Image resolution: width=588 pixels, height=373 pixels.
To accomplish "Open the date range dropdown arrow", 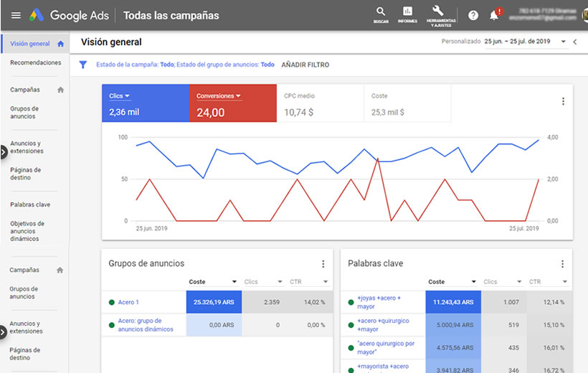I will 563,42.
